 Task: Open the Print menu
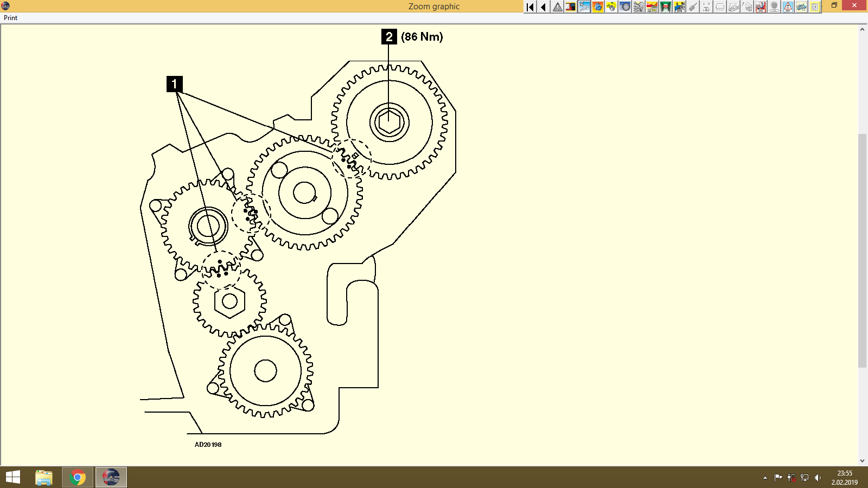click(10, 17)
